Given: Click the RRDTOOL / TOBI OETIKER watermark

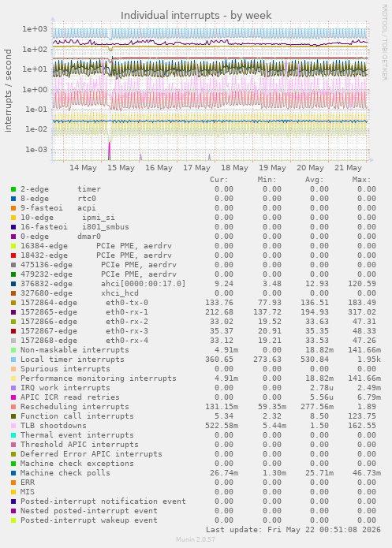Looking at the screenshot, I should 384,43.
